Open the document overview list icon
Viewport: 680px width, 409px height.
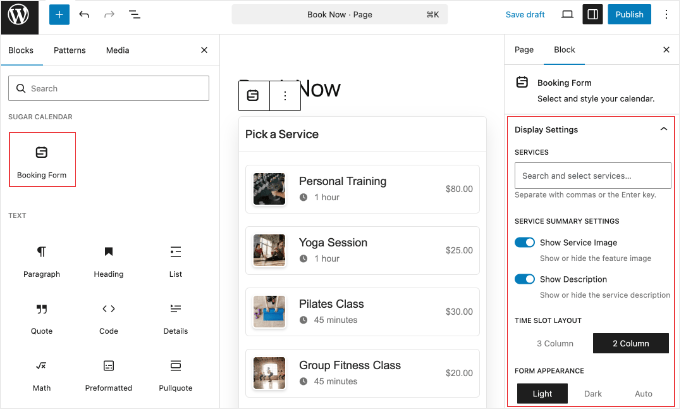(x=135, y=15)
